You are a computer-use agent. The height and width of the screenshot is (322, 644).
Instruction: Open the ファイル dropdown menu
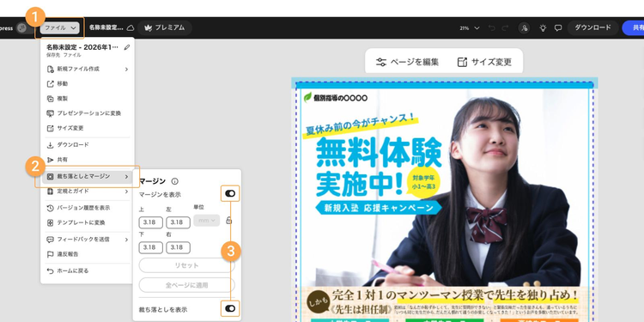coord(60,28)
